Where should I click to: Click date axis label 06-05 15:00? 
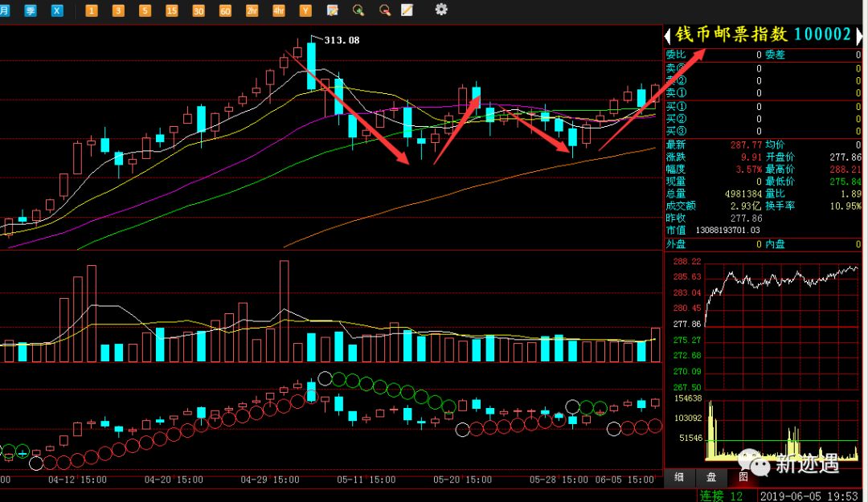624,480
